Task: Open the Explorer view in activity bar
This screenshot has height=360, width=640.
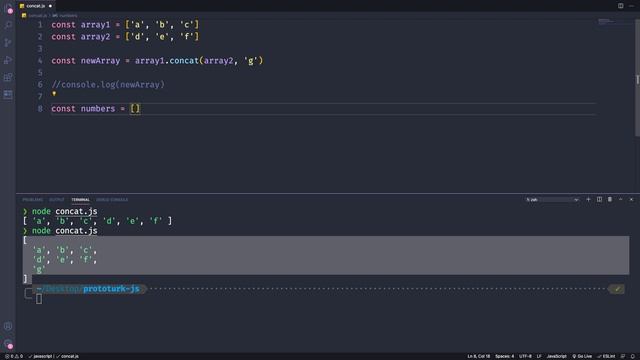Action: click(x=8, y=8)
